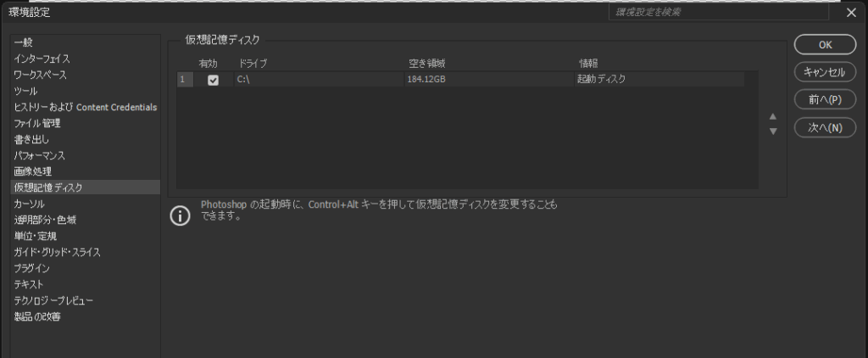The image size is (868, 358).
Task: Select ツール in the category list
Action: [25, 92]
